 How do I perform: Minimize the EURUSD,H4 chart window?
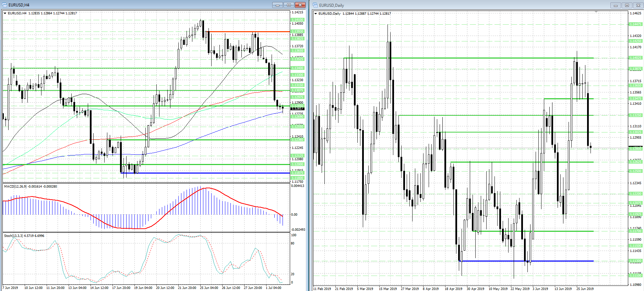tap(277, 5)
